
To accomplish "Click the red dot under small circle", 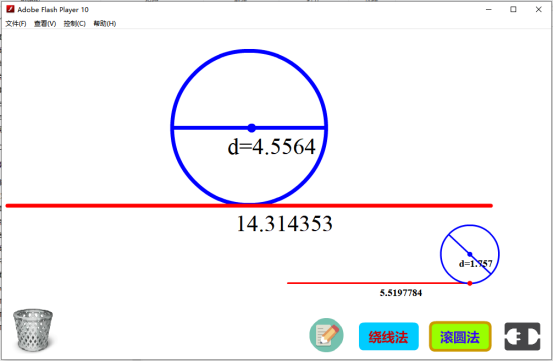I will (x=470, y=283).
